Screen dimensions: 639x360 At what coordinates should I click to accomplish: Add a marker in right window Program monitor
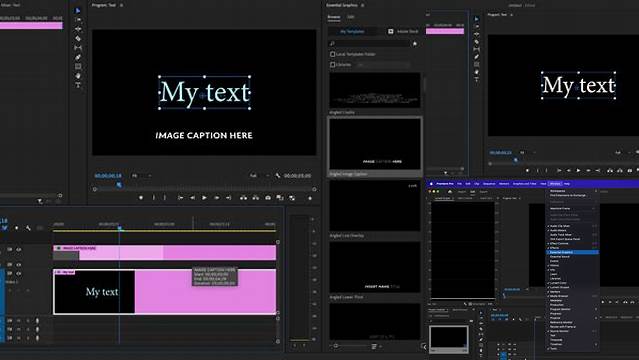point(527,170)
